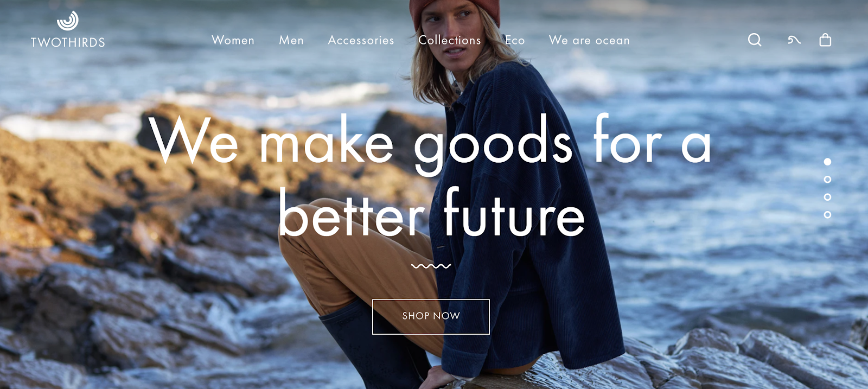This screenshot has height=389, width=868.
Task: Click the wavy line divider under headline
Action: click(x=431, y=266)
